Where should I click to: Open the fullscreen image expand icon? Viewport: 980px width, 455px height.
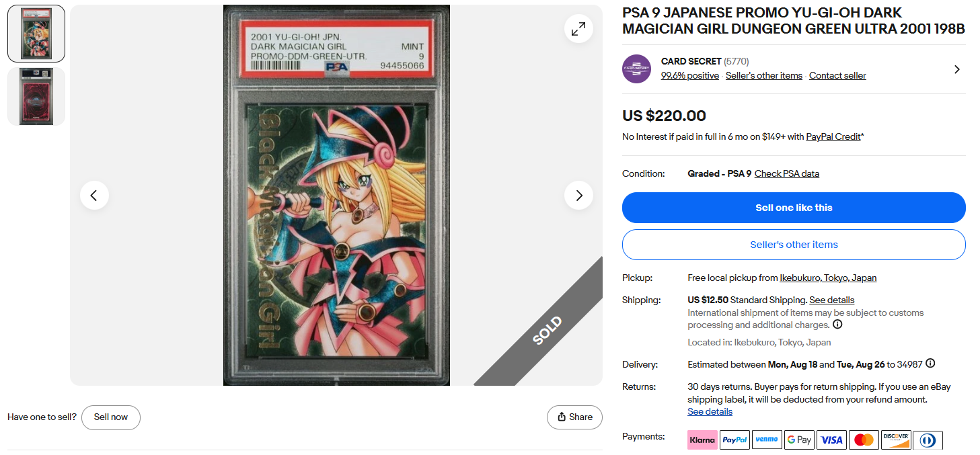coord(578,29)
